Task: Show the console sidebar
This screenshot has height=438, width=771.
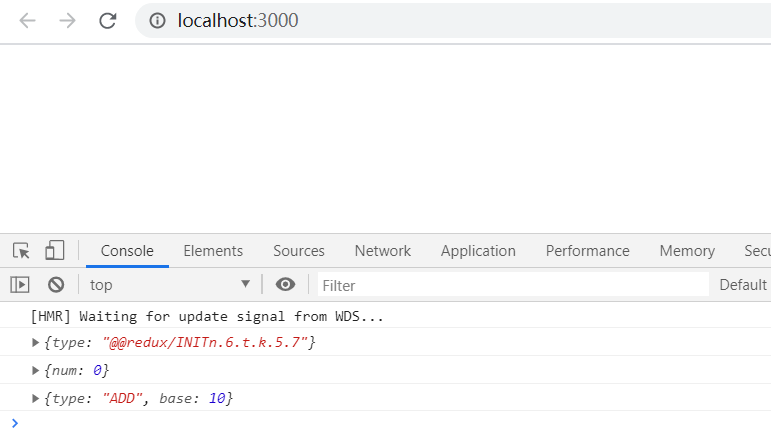Action: coord(20,285)
